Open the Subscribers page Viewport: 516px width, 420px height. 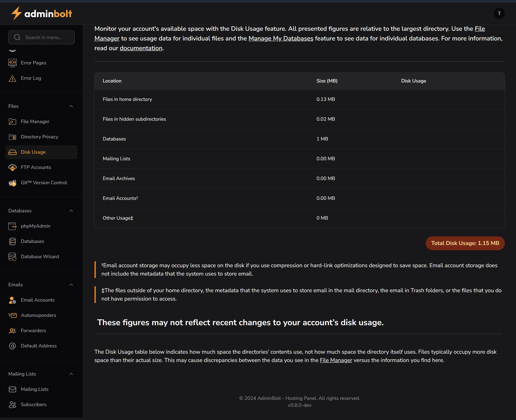tap(33, 404)
